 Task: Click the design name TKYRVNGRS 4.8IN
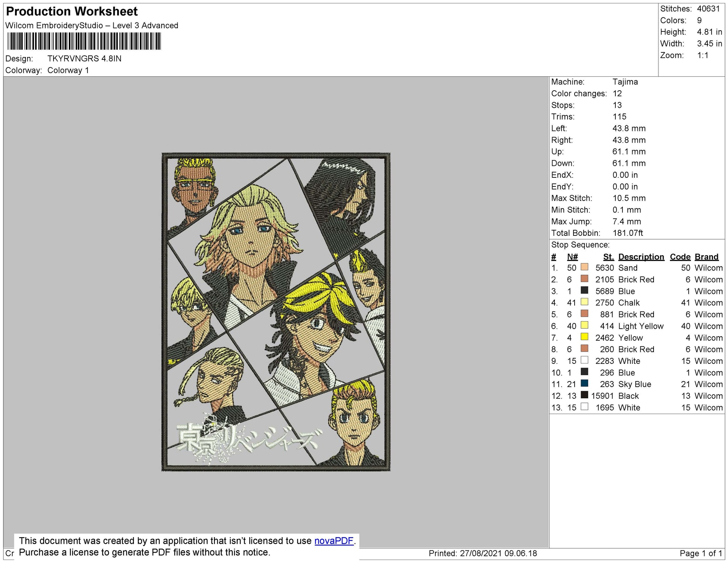(x=84, y=59)
